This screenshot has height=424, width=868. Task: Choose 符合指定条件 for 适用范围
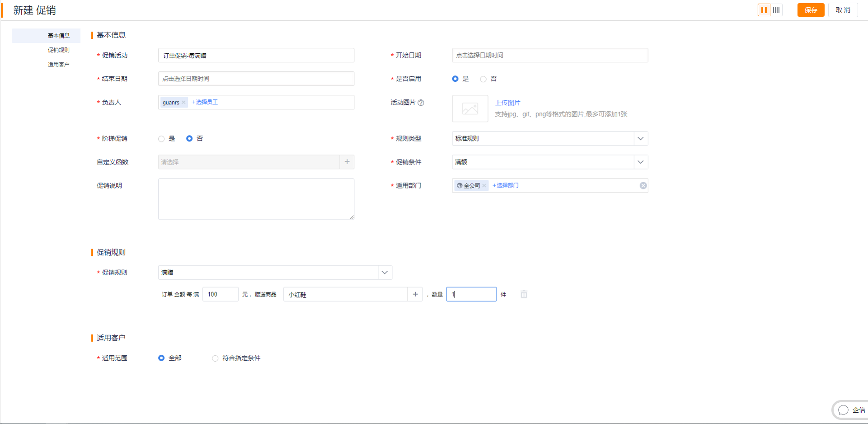(x=215, y=358)
